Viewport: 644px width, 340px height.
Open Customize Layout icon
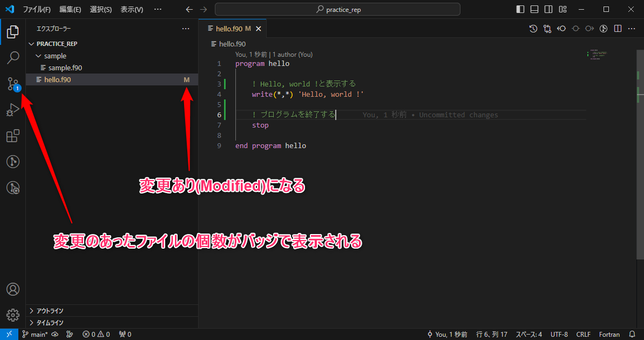563,9
